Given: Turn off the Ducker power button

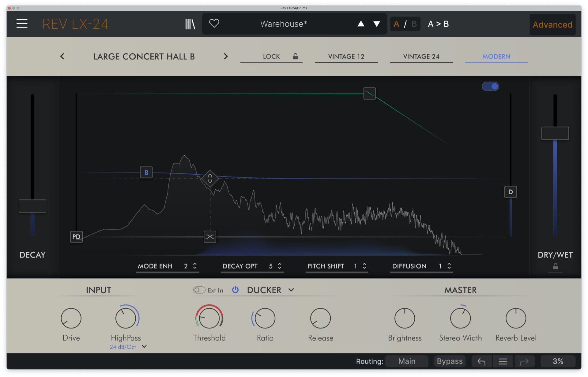Looking at the screenshot, I should point(235,290).
